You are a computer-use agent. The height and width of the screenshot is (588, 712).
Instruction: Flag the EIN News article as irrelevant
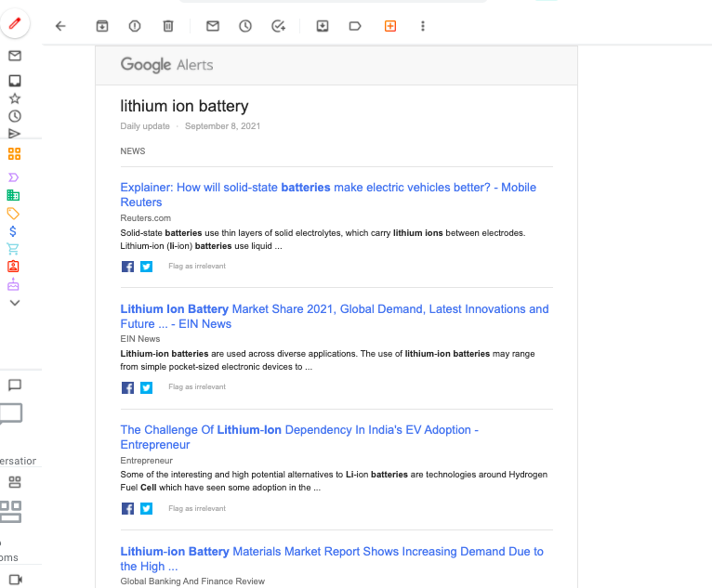pyautogui.click(x=197, y=386)
